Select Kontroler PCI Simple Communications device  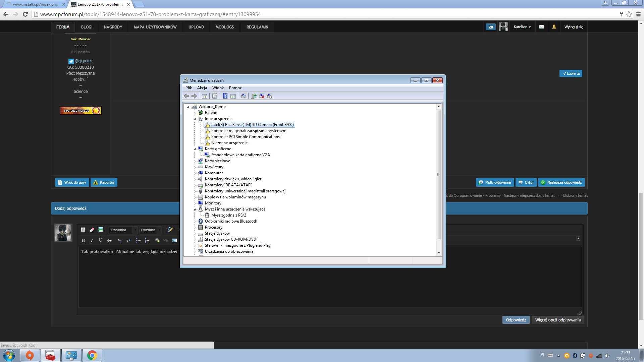pos(245,137)
